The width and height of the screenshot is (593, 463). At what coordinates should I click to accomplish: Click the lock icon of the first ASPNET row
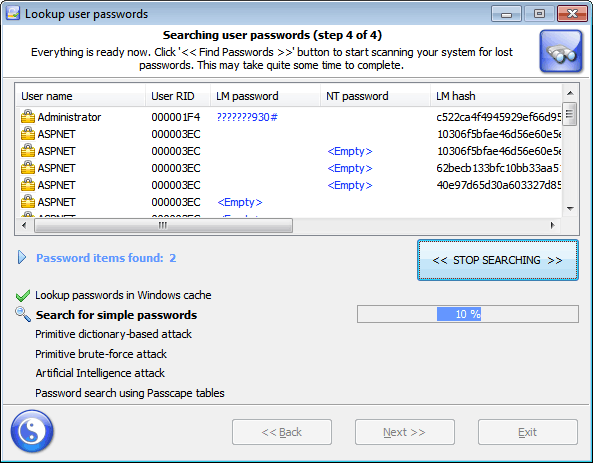28,134
